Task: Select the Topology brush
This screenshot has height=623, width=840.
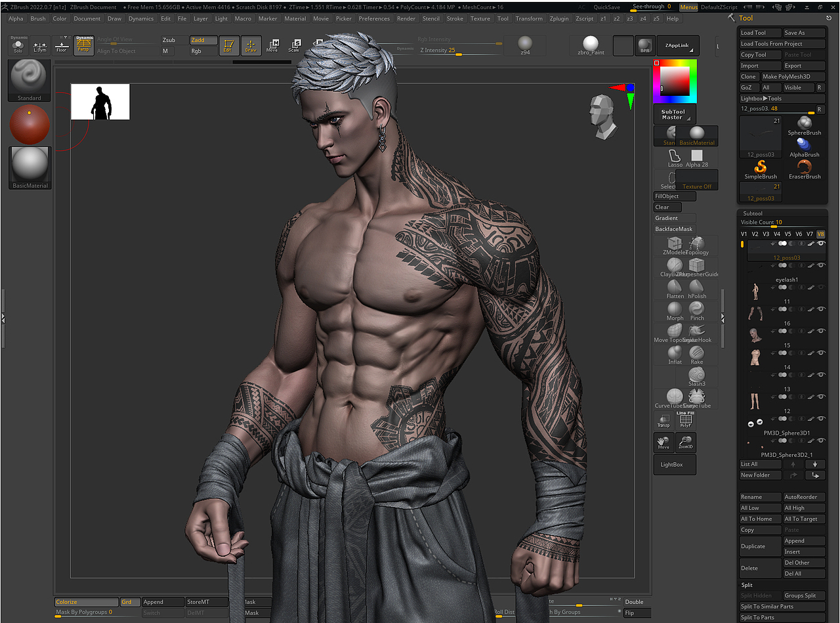Action: (x=697, y=246)
